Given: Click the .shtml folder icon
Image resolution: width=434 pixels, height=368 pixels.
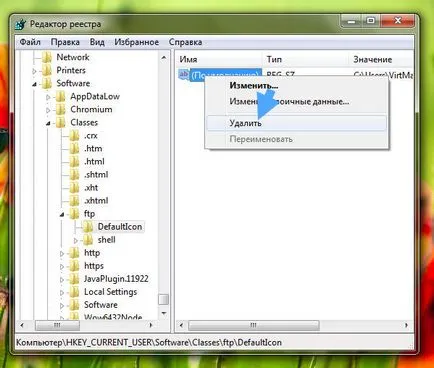Looking at the screenshot, I should [74, 175].
